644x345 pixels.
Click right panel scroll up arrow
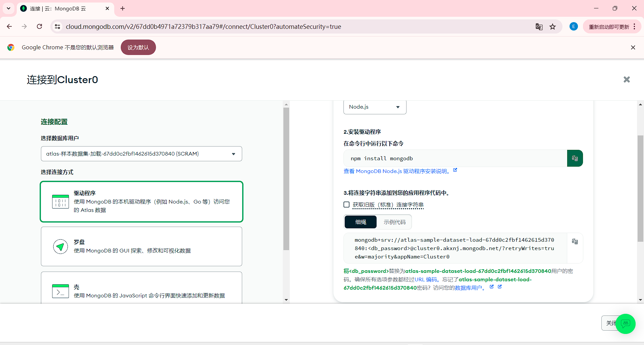point(640,105)
